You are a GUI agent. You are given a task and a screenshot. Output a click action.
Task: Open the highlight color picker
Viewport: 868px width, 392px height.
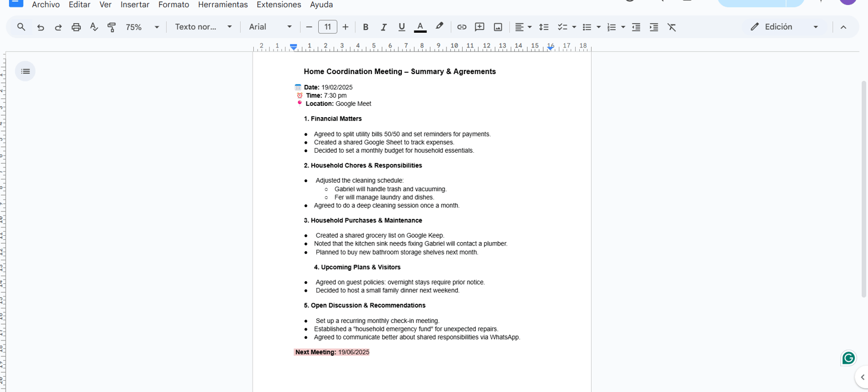coord(439,27)
